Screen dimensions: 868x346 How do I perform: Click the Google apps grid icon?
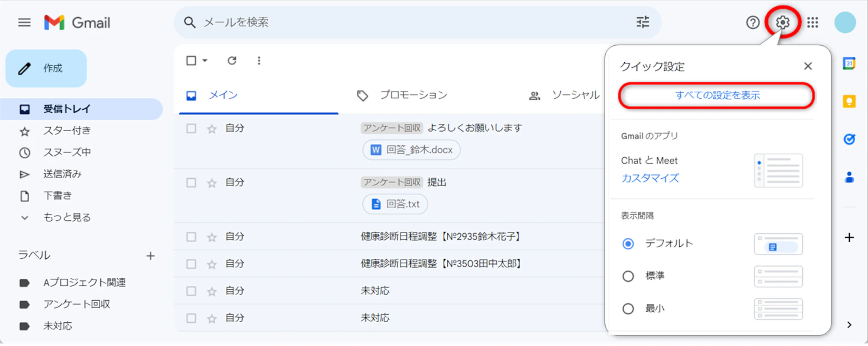[x=812, y=22]
